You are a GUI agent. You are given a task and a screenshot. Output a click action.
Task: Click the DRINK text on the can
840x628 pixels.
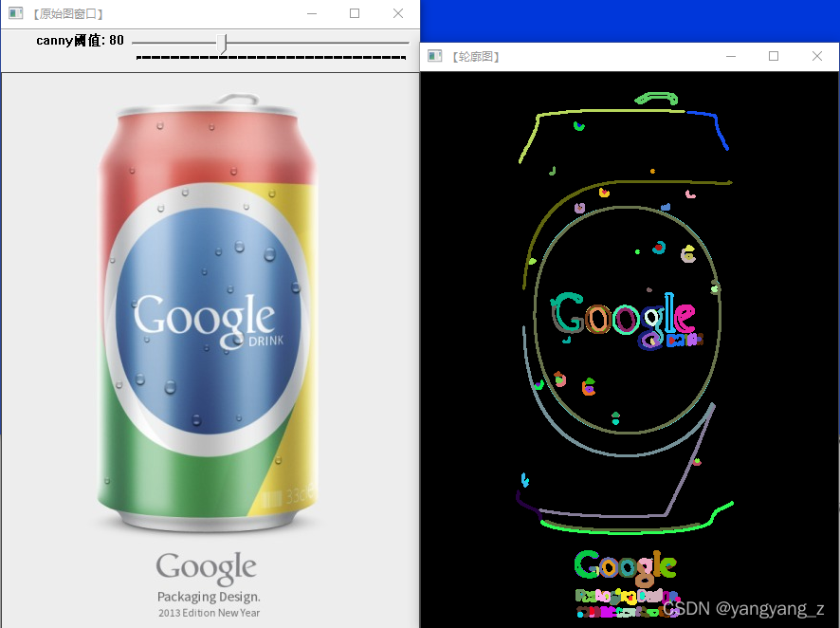pos(265,341)
